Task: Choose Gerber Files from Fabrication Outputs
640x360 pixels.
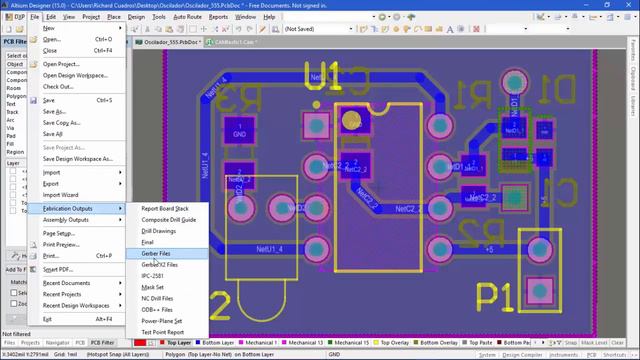Action: [x=167, y=253]
